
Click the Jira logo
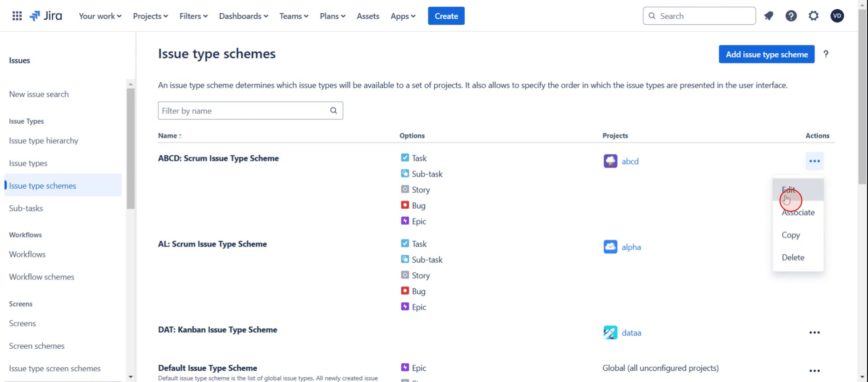pos(46,16)
